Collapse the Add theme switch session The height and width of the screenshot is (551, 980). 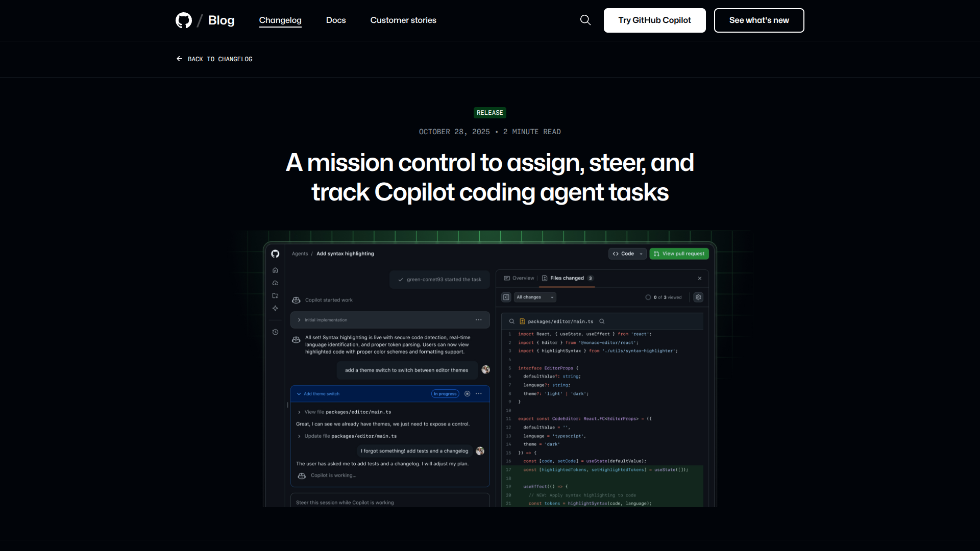pyautogui.click(x=299, y=393)
